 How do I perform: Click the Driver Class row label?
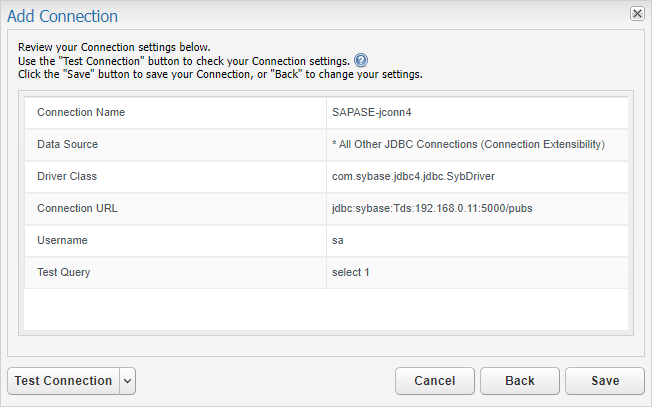(x=67, y=176)
